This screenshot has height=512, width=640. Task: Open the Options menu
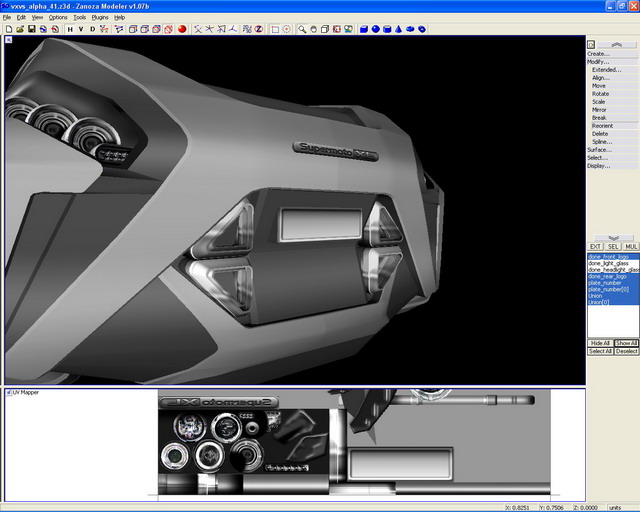58,17
